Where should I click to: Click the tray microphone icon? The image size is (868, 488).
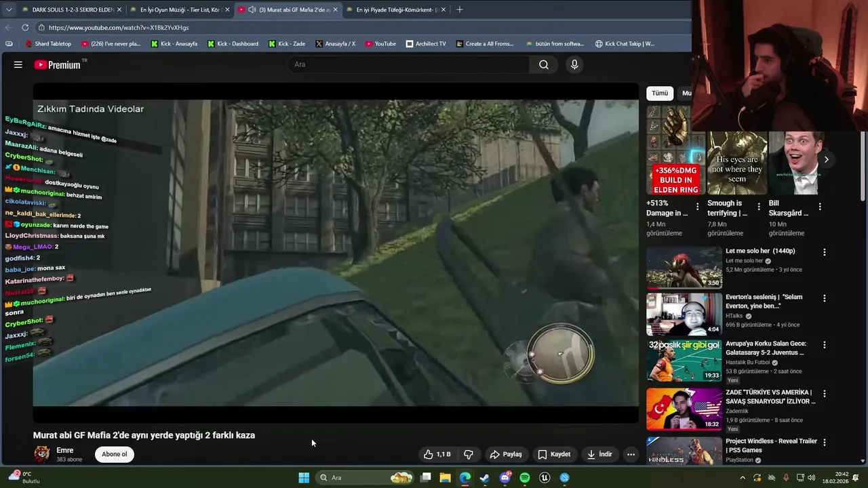point(786,478)
